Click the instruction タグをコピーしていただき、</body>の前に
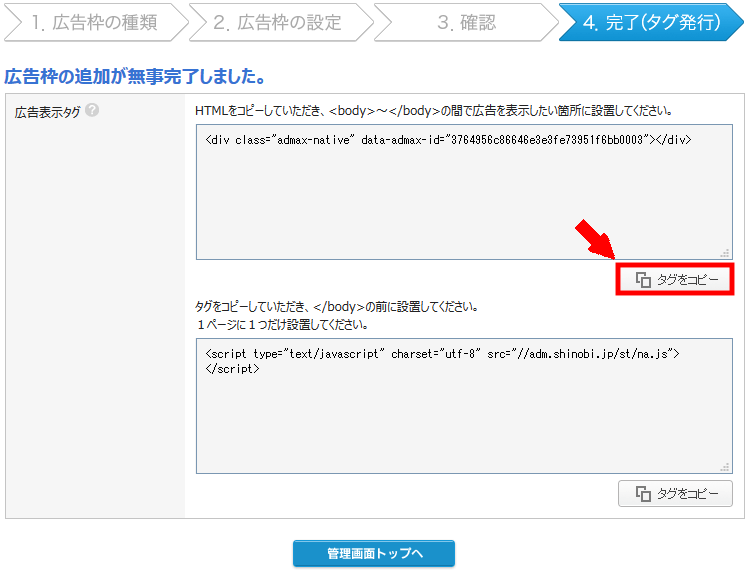Viewport: 749px width, 576px height. (x=337, y=307)
